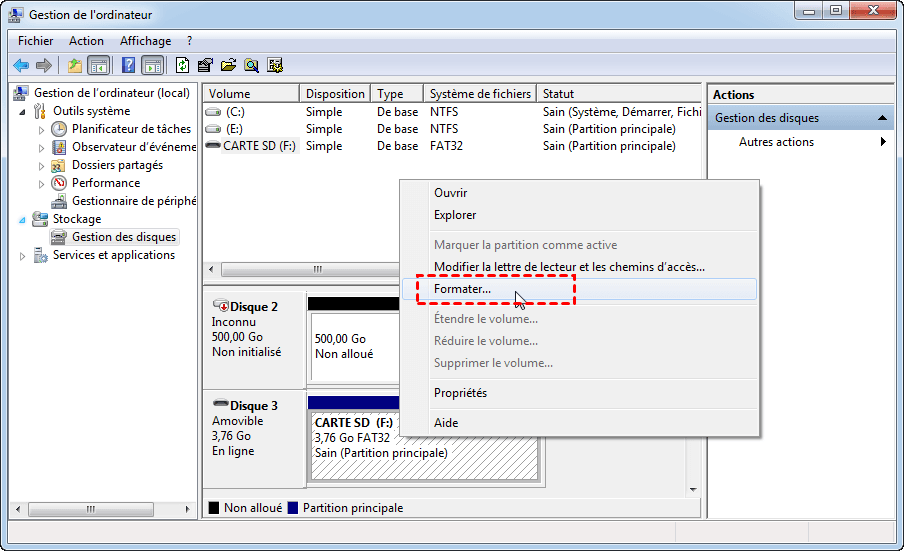Click the 500,00 Go Non alloué partition

click(x=354, y=347)
